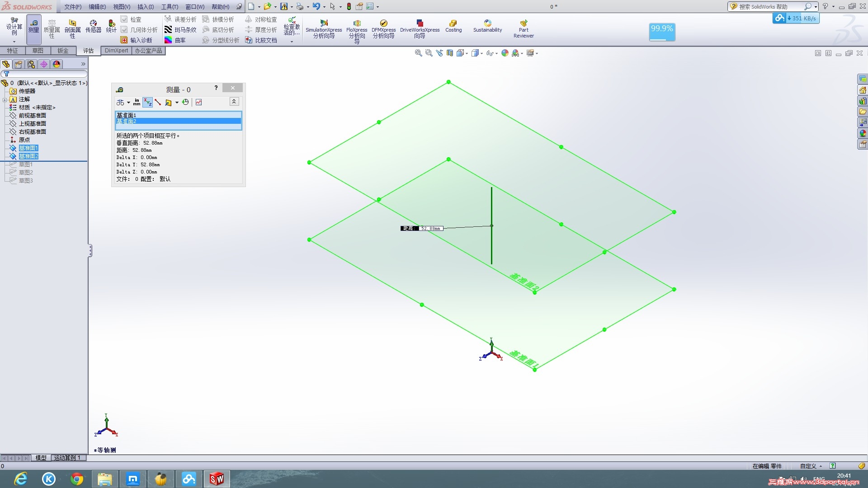Toggle the 几何体分析 geometry analysis option
Image resolution: width=868 pixels, height=488 pixels.
[124, 30]
